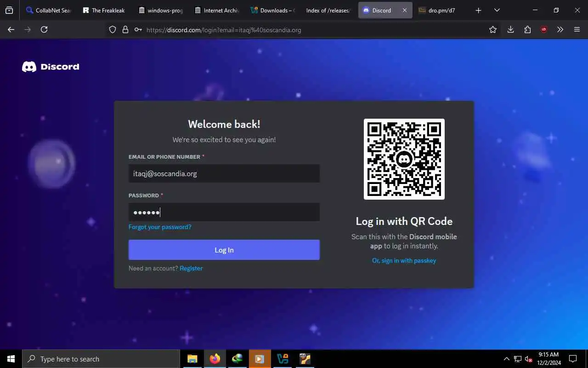This screenshot has width=588, height=368.
Task: Open the Register link
Action: 191,268
